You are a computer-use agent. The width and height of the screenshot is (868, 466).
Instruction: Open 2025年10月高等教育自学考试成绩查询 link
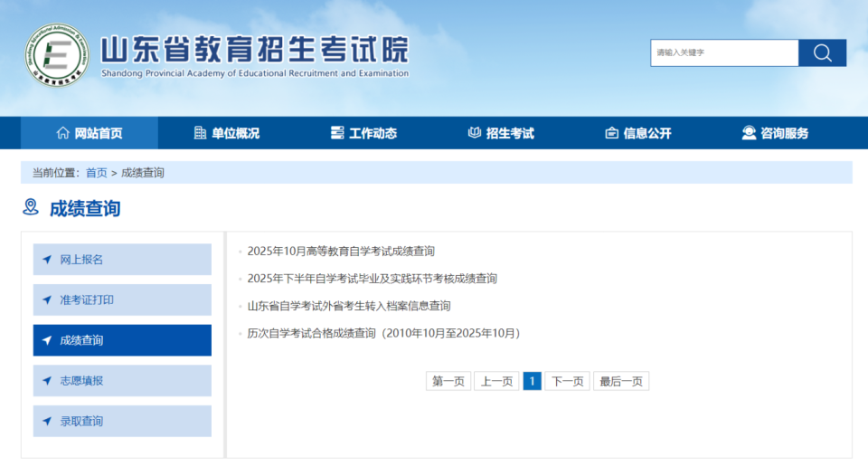click(x=341, y=251)
